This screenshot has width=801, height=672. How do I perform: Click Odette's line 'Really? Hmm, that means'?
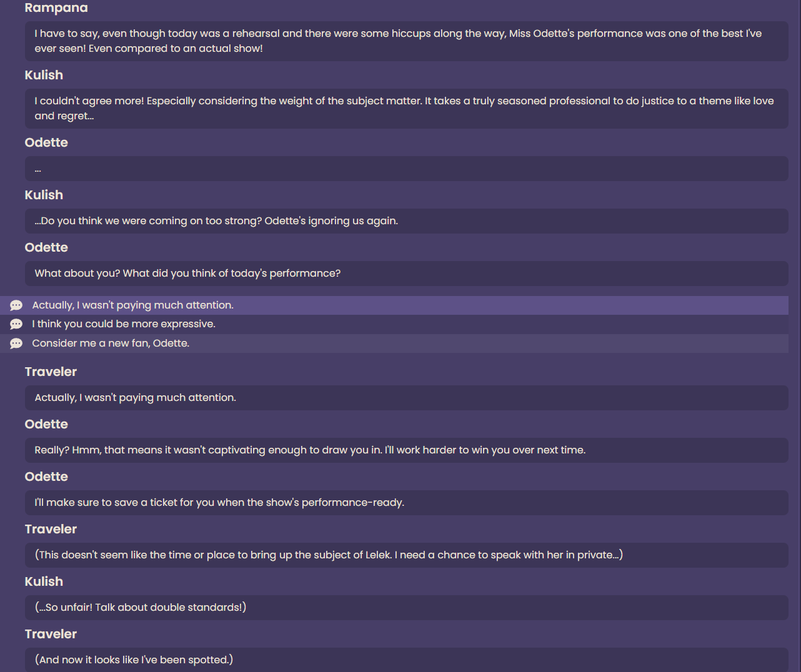pyautogui.click(x=407, y=450)
